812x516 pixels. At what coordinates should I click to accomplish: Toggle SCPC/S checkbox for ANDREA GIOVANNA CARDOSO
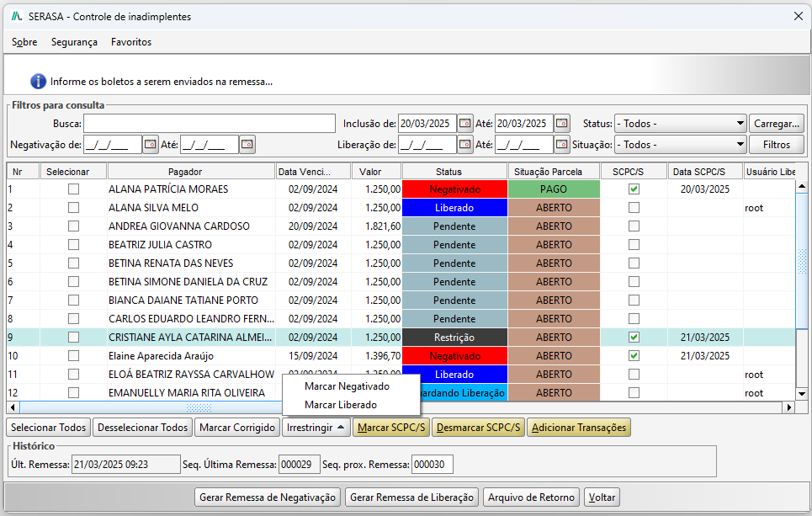tap(634, 226)
